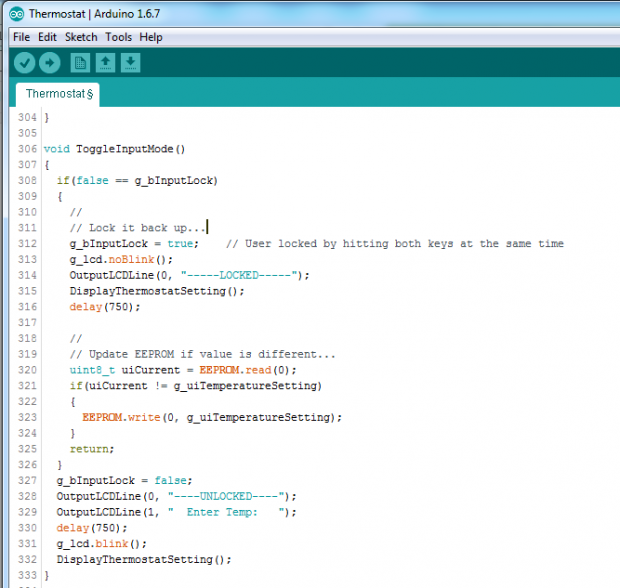Click 'DisplayThermostatSetting();' on line 315
Viewport: 620px width, 588px height.
click(x=157, y=291)
